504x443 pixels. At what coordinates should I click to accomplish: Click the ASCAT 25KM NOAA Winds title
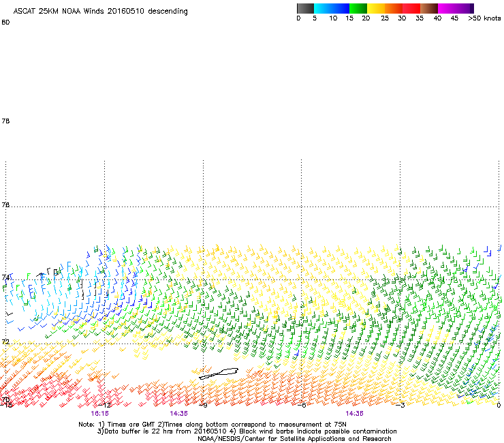tap(100, 12)
